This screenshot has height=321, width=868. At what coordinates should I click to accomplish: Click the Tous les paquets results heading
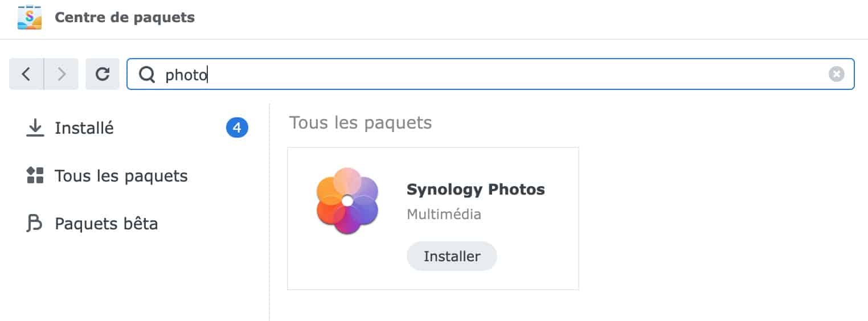coord(361,122)
